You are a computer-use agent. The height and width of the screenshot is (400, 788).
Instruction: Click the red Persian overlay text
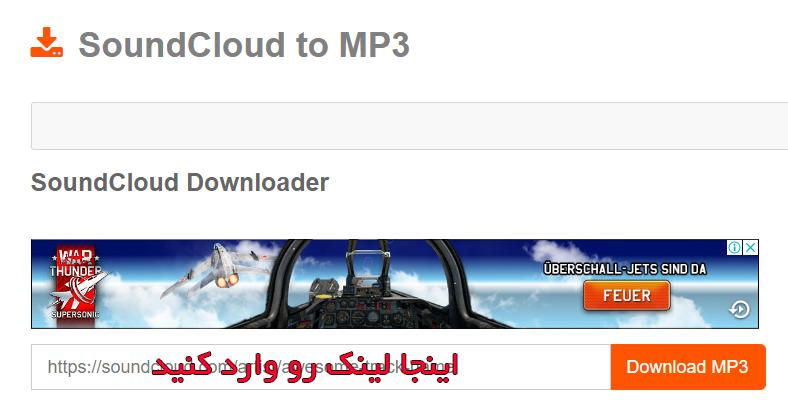point(305,367)
